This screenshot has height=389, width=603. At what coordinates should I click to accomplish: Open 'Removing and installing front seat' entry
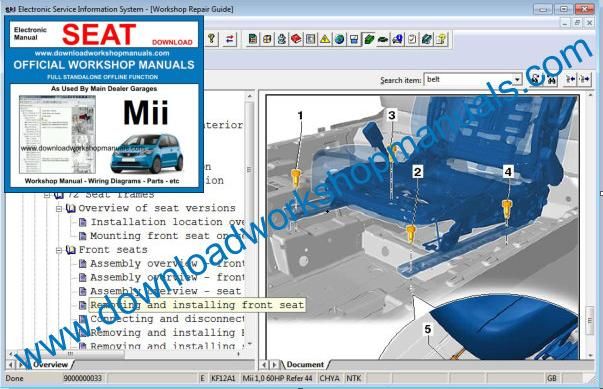197,305
